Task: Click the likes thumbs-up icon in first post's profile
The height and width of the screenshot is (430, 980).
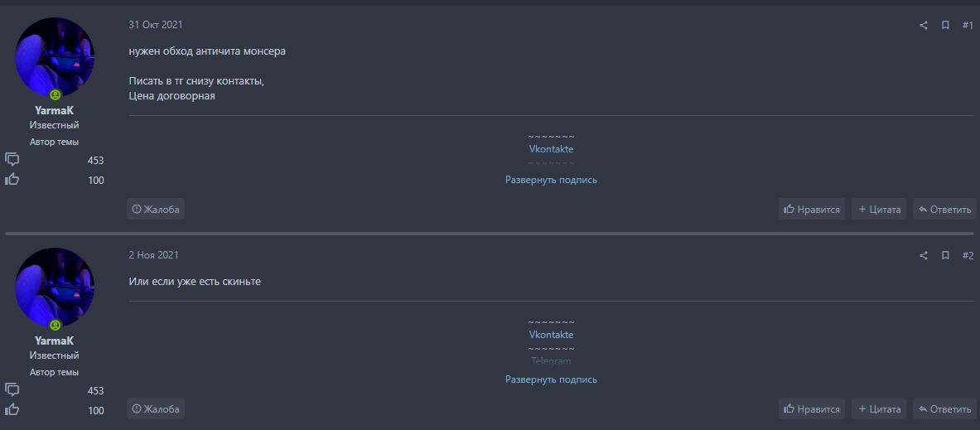Action: 12,180
